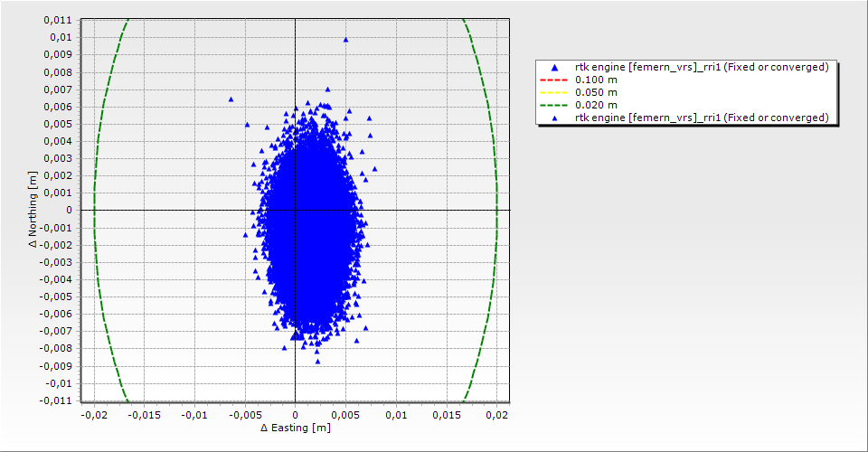Viewport: 868px width, 452px height.
Task: Click the origin where the zero axes cross
Action: pos(296,210)
